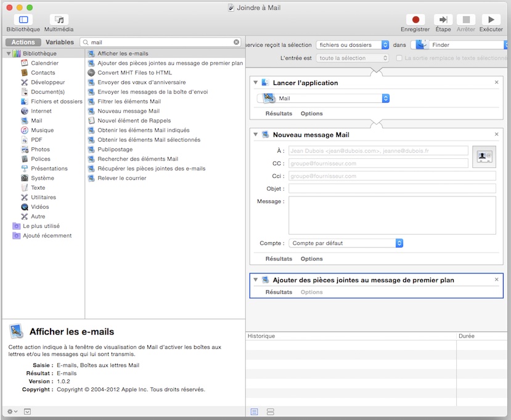Image resolution: width=511 pixels, height=420 pixels.
Task: Select 'Nouvel élément de Rappels' action
Action: click(x=165, y=120)
